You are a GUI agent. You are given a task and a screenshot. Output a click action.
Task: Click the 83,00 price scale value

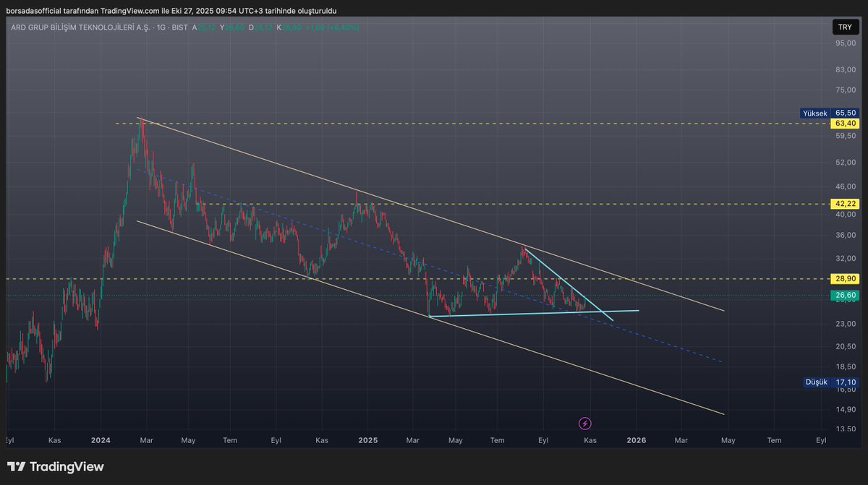pos(845,69)
